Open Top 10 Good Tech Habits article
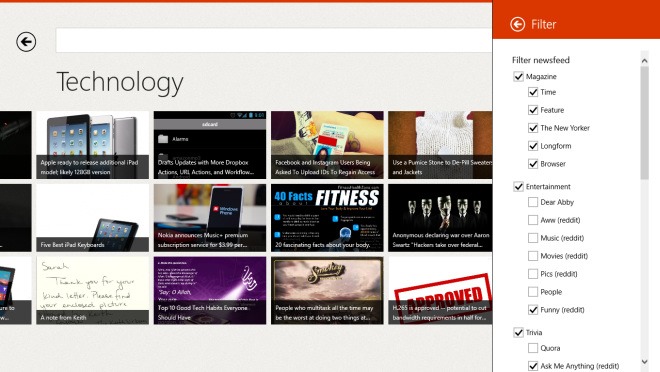This screenshot has width=660, height=372. (x=210, y=291)
